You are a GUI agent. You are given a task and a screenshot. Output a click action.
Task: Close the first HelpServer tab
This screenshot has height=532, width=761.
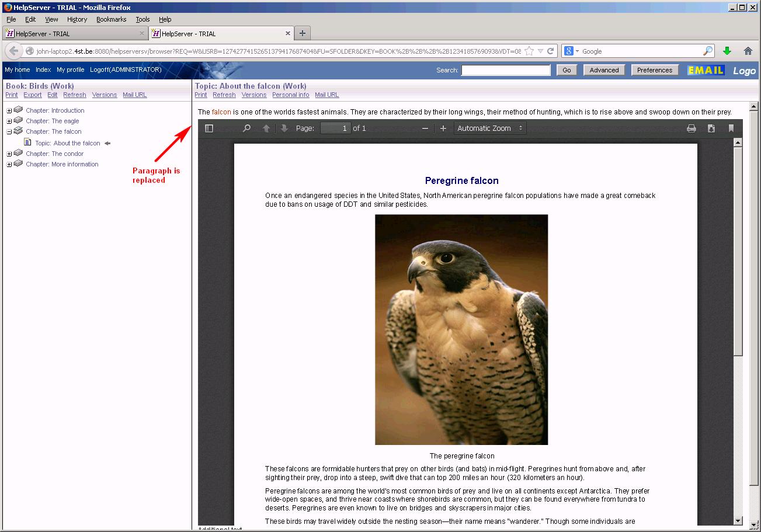pos(141,33)
